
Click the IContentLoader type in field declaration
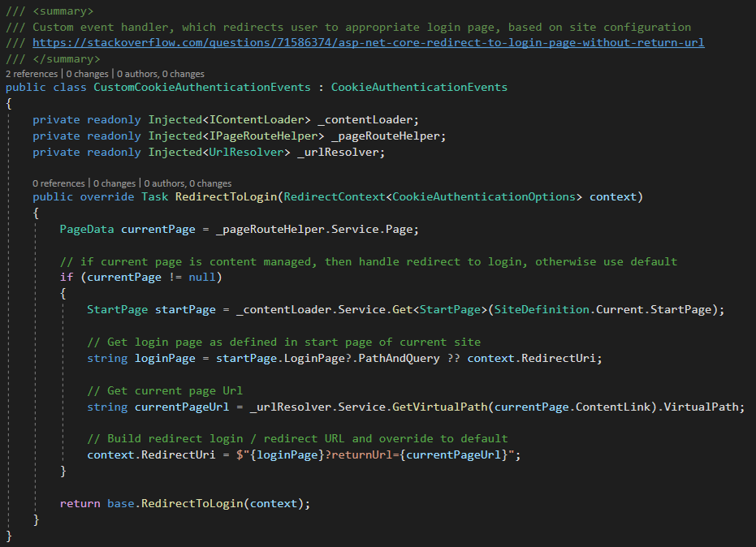[253, 119]
